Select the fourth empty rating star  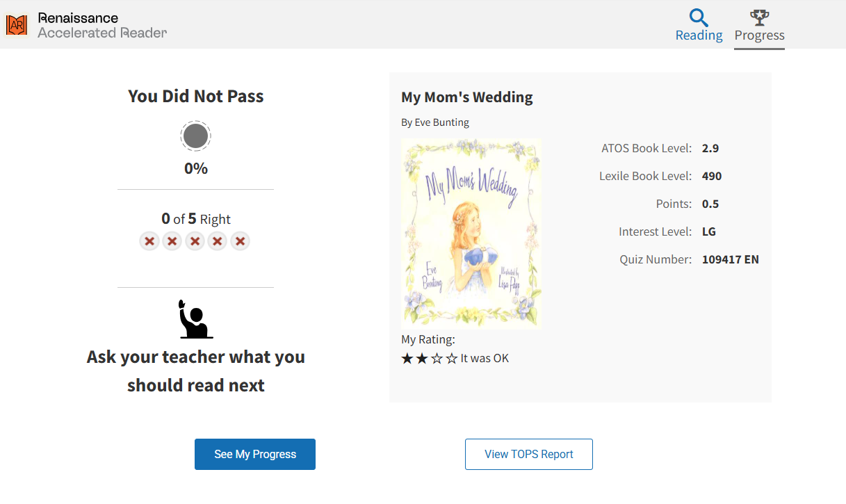(452, 359)
